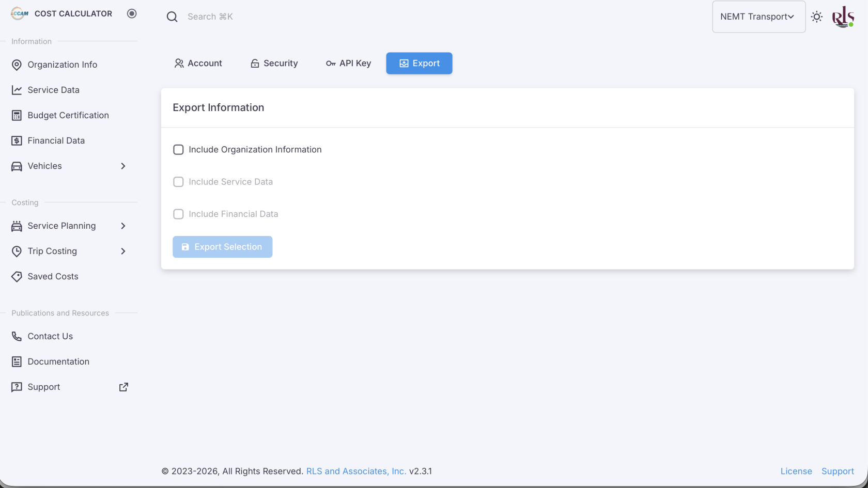Viewport: 868px width, 488px height.
Task: Check the Include Service Data box
Action: point(178,182)
